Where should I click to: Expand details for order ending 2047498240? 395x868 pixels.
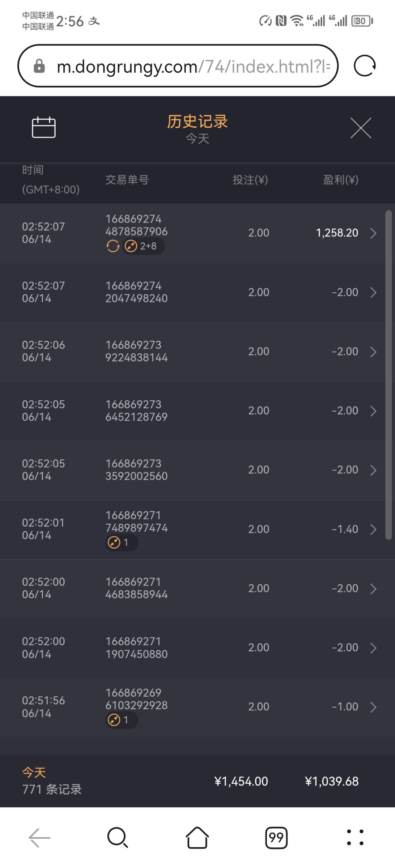pyautogui.click(x=373, y=293)
